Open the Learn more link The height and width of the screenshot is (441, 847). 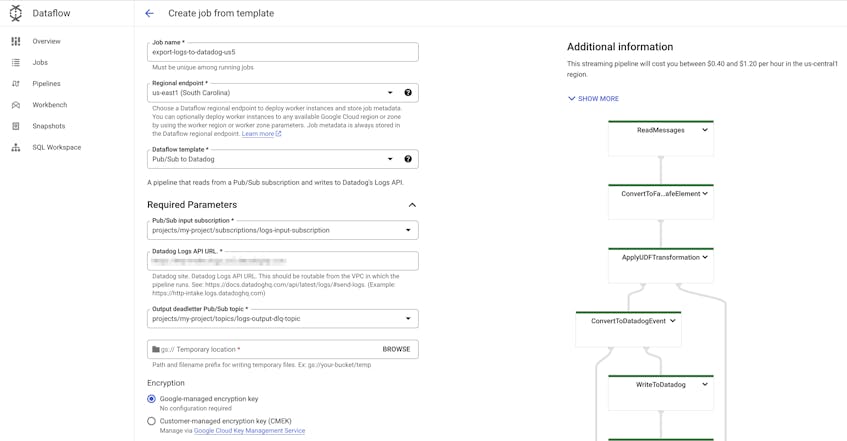tap(258, 133)
